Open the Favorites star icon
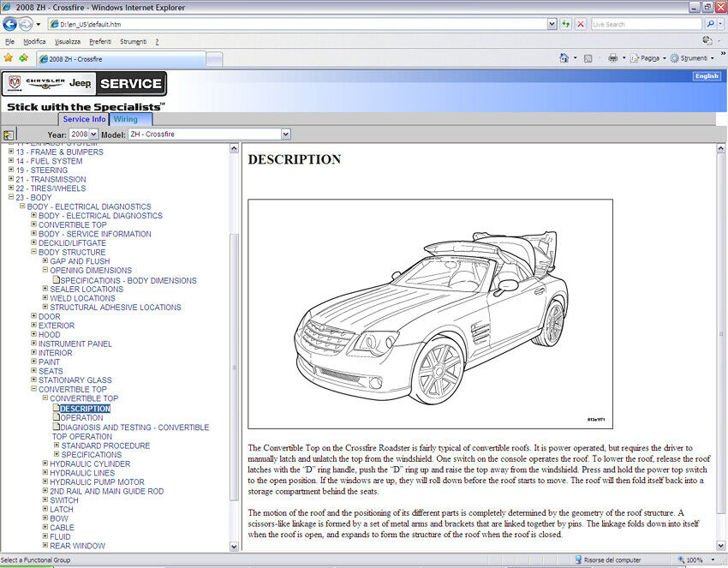Screen dimensions: 728x568 [9, 58]
